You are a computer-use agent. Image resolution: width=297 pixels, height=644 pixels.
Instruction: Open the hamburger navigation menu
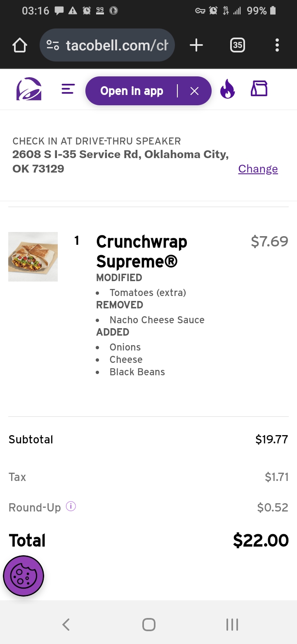click(x=68, y=89)
